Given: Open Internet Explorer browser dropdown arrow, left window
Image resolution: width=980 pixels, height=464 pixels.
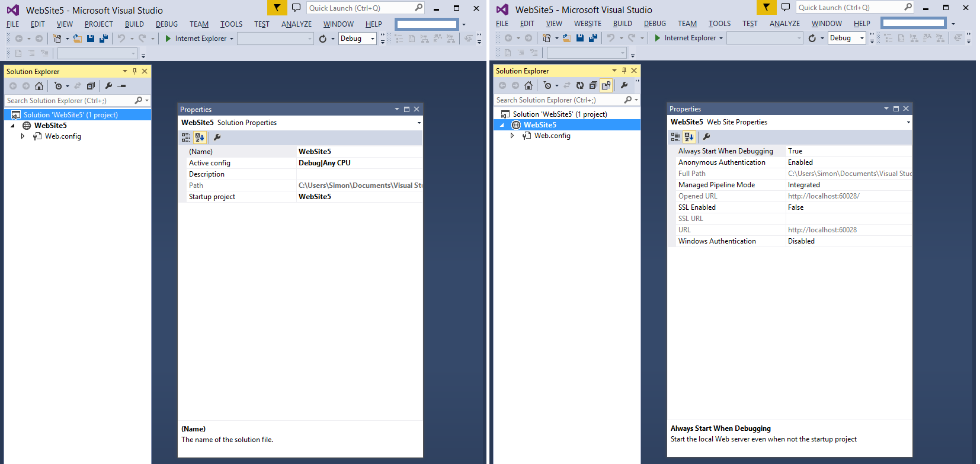Looking at the screenshot, I should click(232, 39).
